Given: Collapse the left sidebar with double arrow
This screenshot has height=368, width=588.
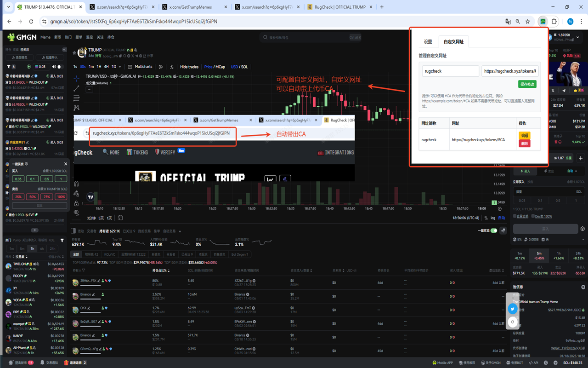Looking at the screenshot, I should (x=64, y=50).
